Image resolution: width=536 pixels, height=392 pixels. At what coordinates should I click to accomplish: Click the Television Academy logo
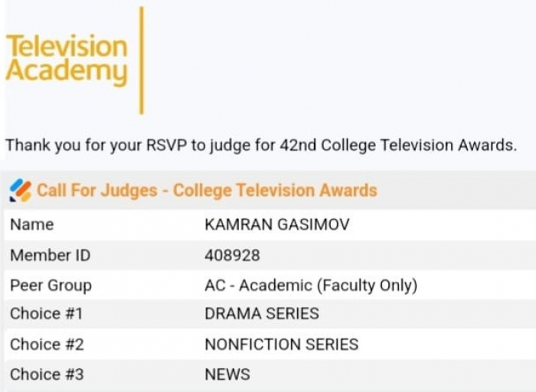(67, 59)
